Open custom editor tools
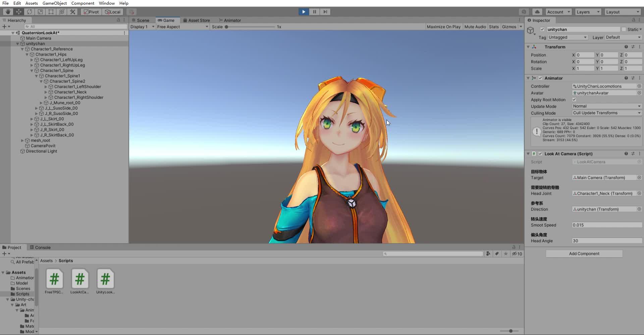 coord(72,12)
